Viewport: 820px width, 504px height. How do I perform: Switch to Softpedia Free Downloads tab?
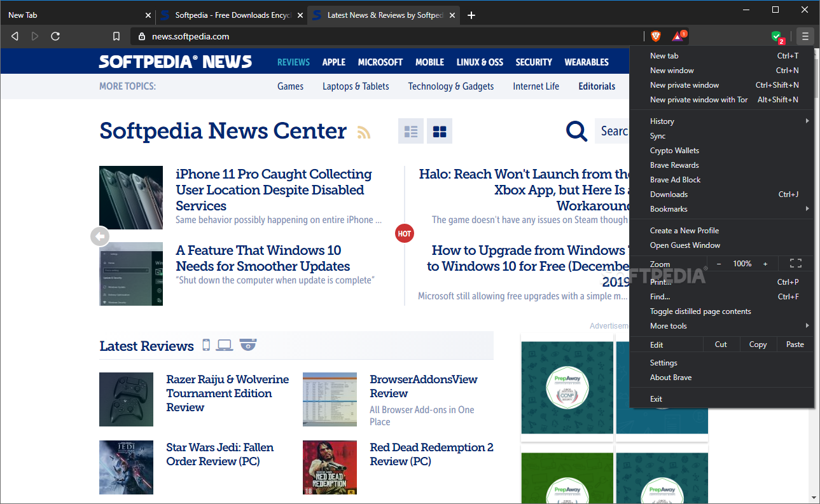[x=232, y=15]
